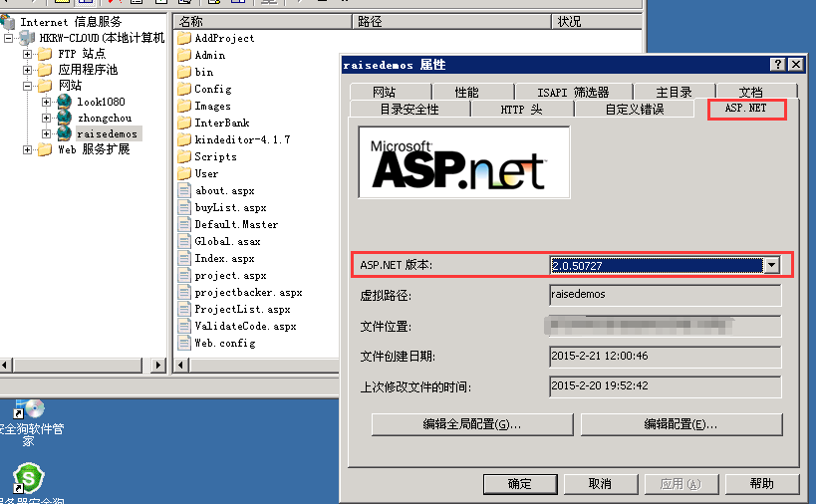Expand the 应用程序池 tree node

pos(28,70)
